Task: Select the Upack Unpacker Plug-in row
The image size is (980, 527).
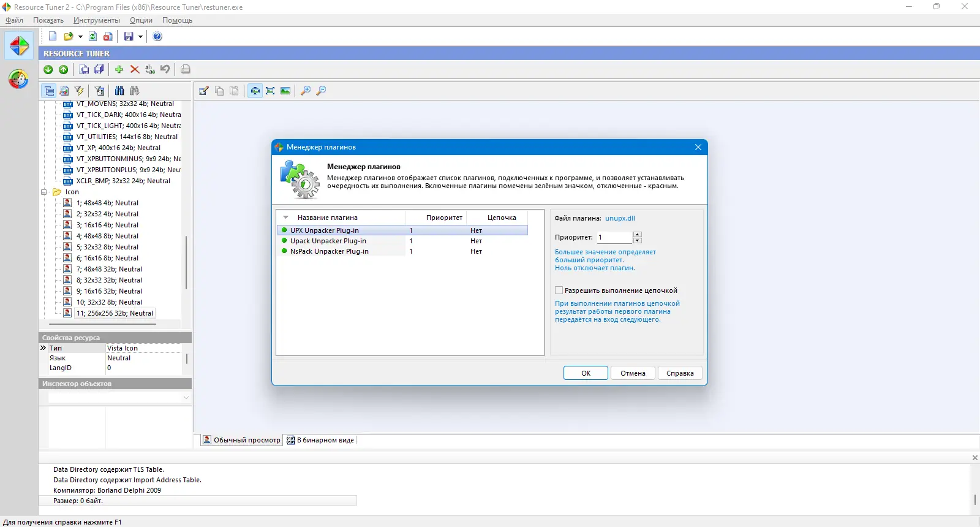Action: [x=402, y=241]
